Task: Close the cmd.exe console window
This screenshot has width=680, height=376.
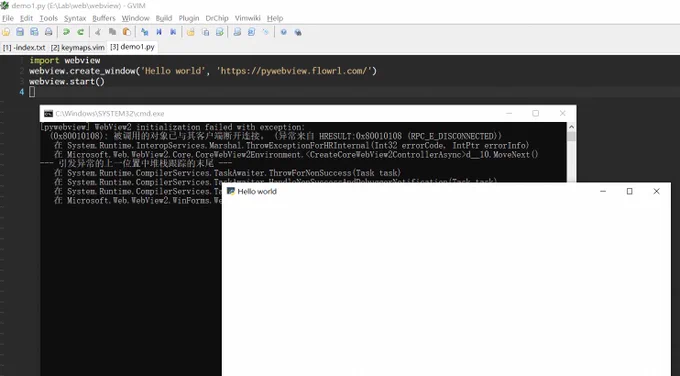Action: [x=562, y=113]
